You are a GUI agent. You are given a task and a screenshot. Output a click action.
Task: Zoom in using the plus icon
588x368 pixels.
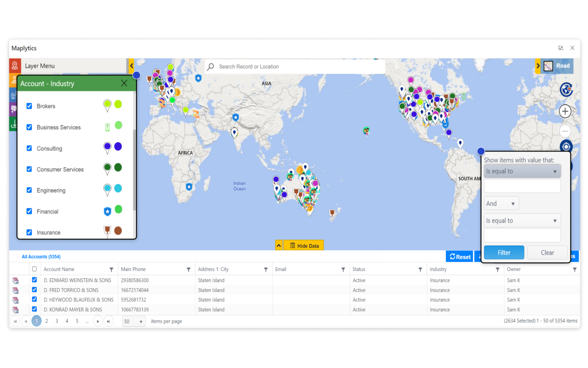[x=565, y=111]
